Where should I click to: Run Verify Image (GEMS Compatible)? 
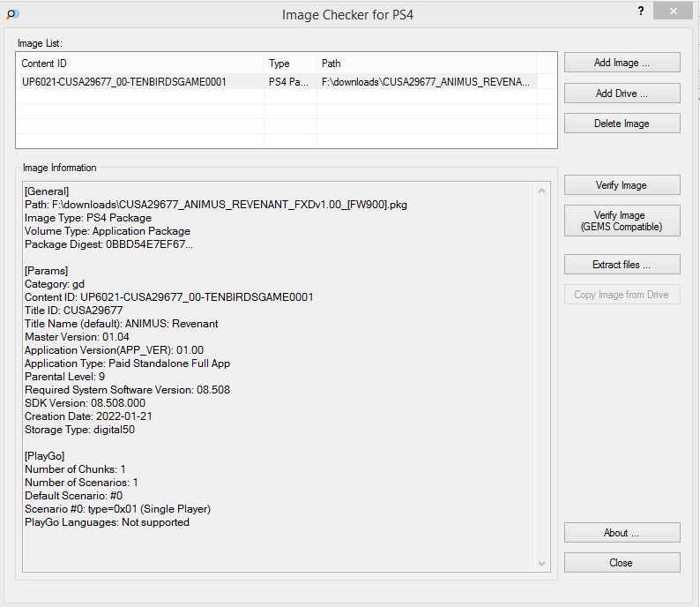pyautogui.click(x=622, y=221)
